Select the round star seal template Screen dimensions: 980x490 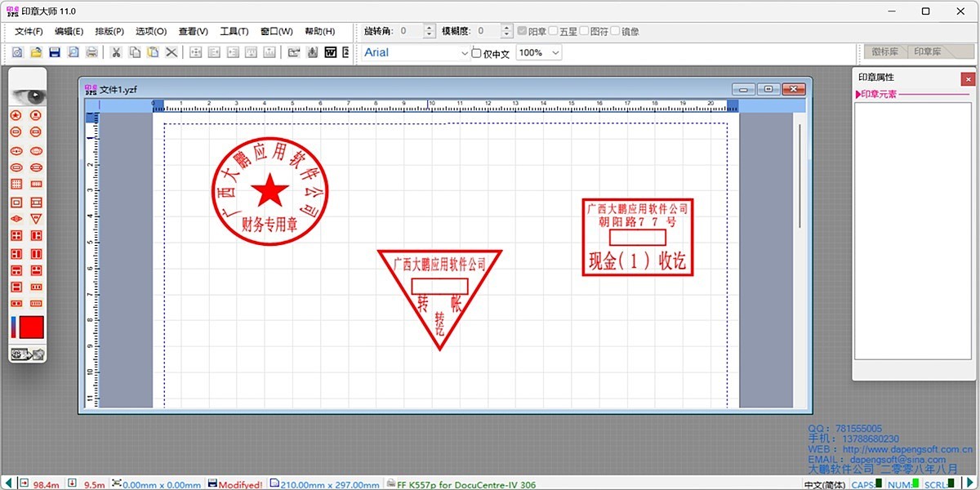15,115
